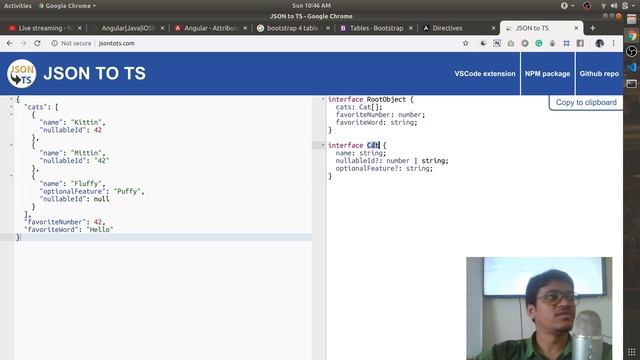Close the JSON to TS tab
640x360 pixels.
tap(576, 28)
